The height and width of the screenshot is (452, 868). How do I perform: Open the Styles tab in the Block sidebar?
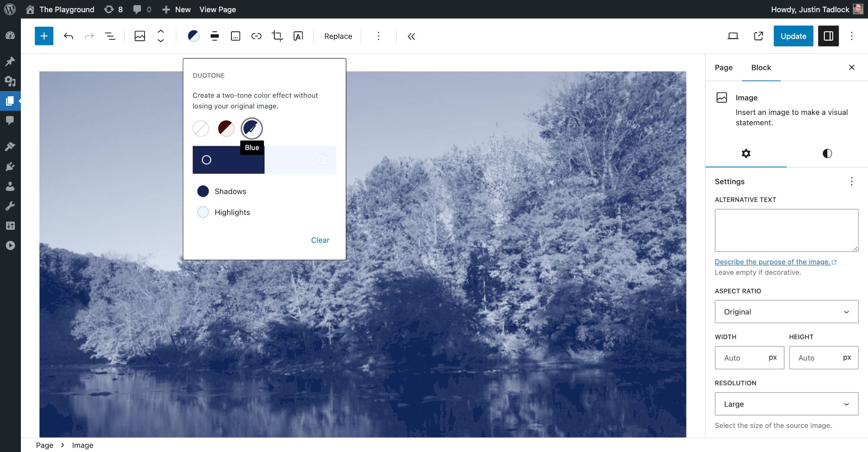(x=827, y=153)
